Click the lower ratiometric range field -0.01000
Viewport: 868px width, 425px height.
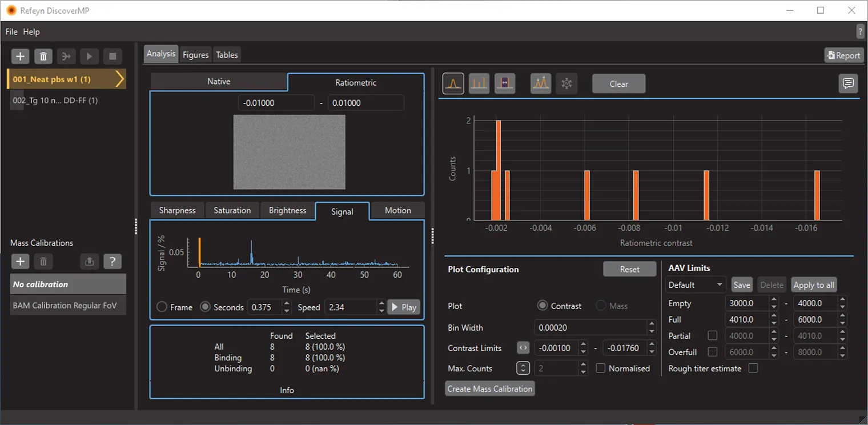(x=276, y=103)
